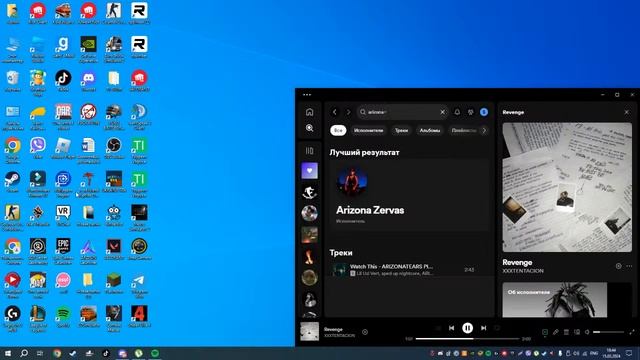Screen dimensions: 640x360
Task: Toggle repeat in the player controls
Action: point(497,328)
